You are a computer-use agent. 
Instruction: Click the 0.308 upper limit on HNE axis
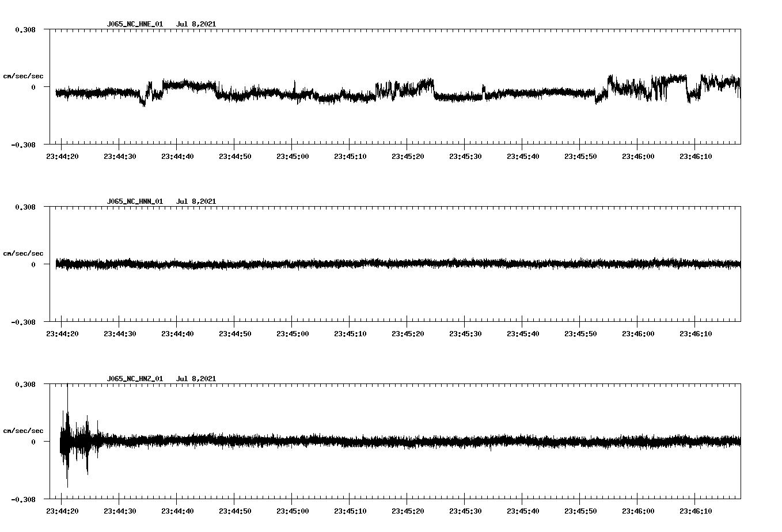coord(25,29)
